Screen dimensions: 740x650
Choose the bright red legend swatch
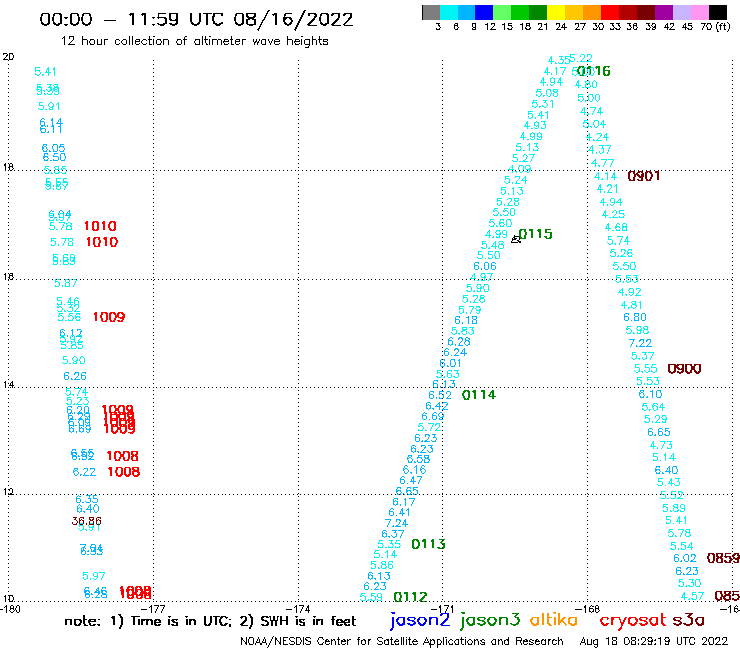tap(610, 12)
